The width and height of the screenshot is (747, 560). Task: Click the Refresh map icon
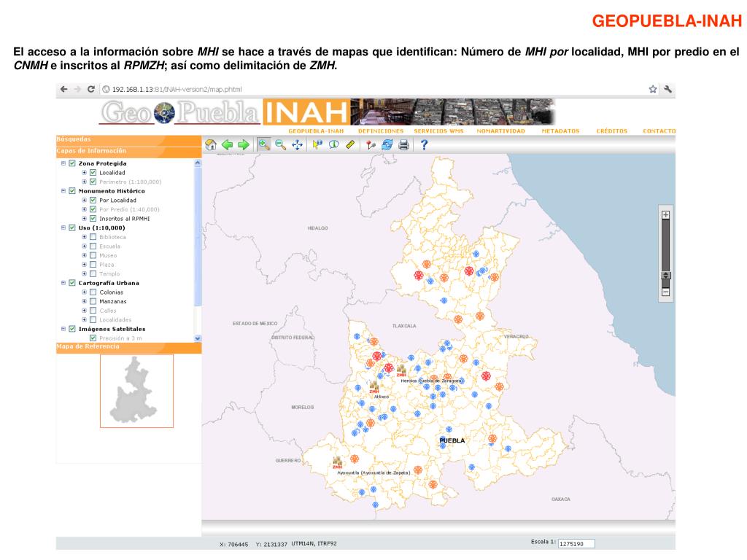coord(387,145)
